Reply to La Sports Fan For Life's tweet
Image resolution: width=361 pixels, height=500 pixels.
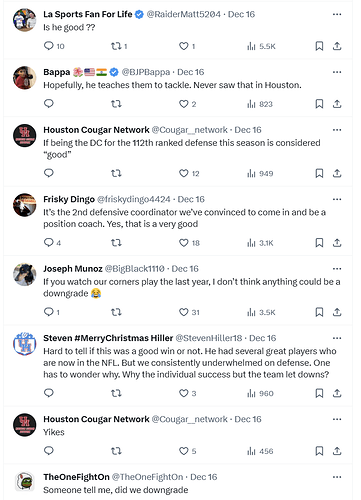pos(49,46)
